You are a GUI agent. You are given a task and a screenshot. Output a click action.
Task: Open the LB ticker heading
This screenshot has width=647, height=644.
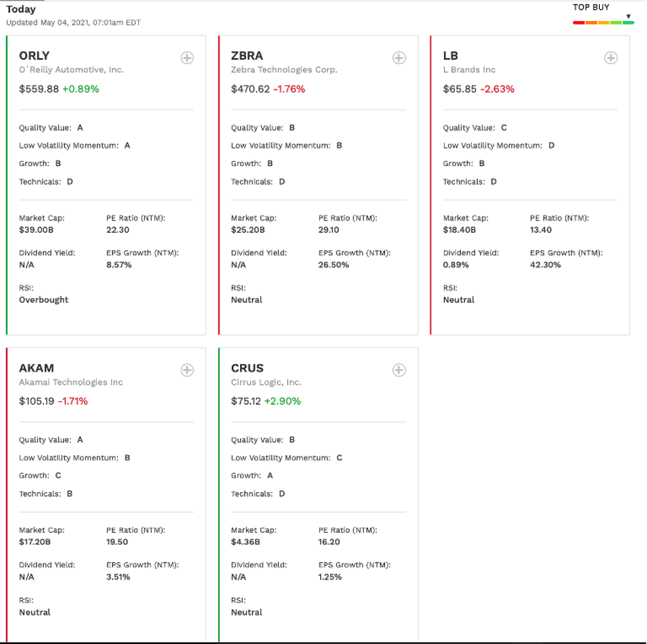[451, 56]
